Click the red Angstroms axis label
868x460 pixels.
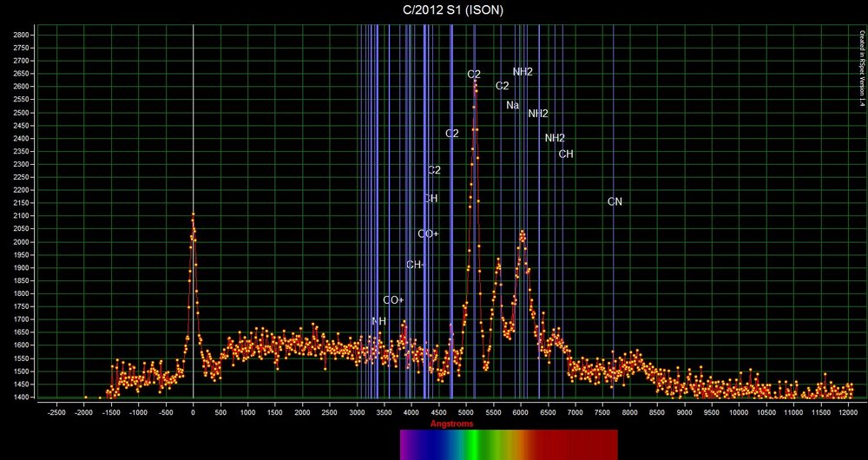452,424
